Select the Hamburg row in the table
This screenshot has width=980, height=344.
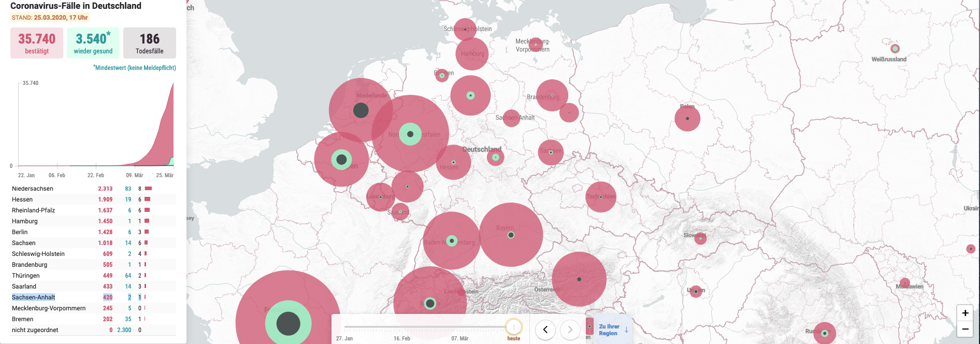(x=93, y=221)
